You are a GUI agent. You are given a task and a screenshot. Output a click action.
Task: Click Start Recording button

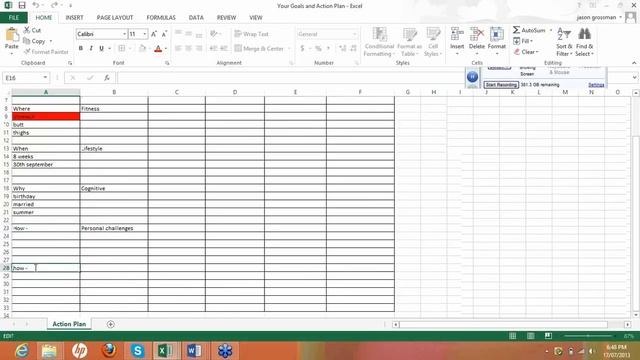click(501, 85)
